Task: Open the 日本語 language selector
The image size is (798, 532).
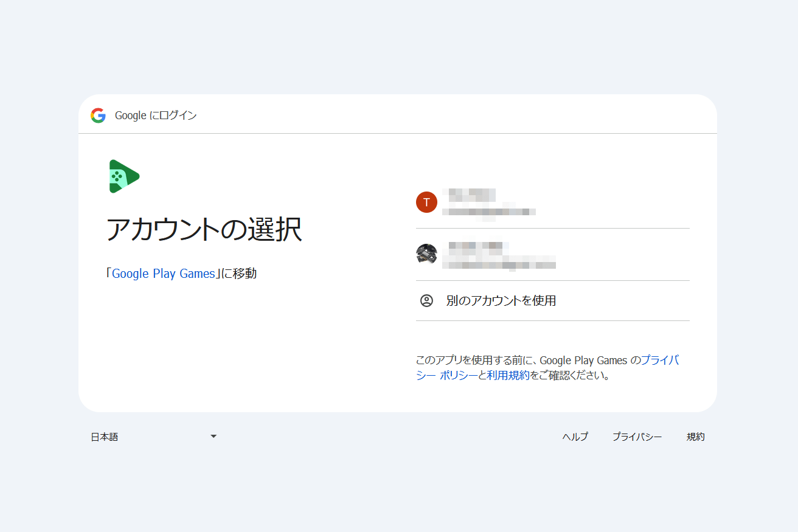Action: (x=105, y=437)
